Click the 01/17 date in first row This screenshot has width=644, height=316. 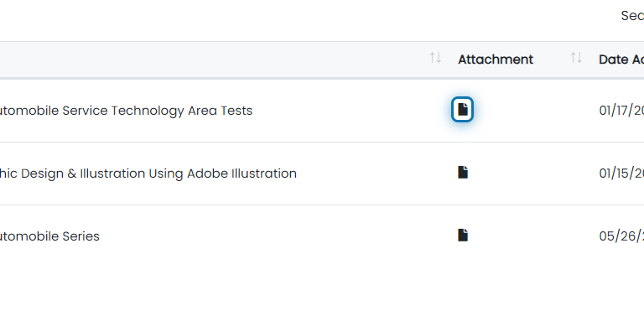621,111
